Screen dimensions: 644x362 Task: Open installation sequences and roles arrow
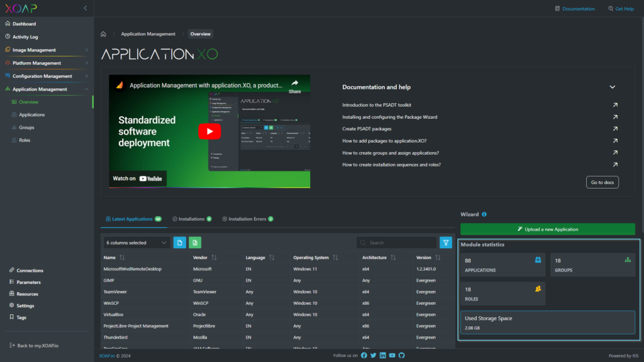click(x=615, y=165)
